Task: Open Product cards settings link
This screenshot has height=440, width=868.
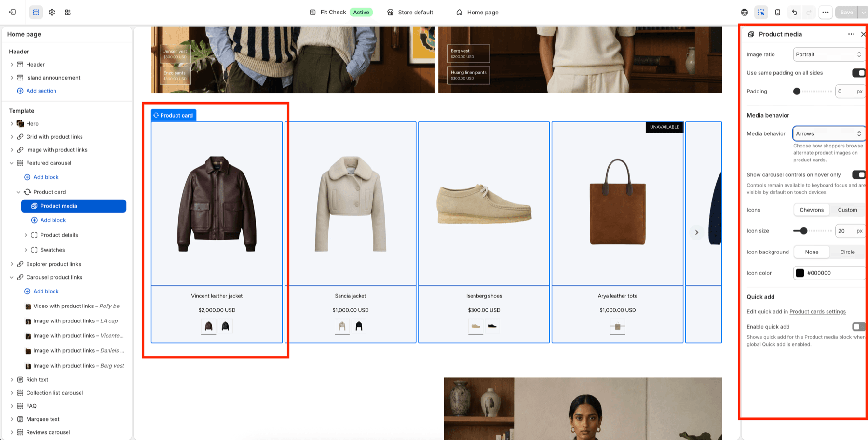Action: [817, 312]
